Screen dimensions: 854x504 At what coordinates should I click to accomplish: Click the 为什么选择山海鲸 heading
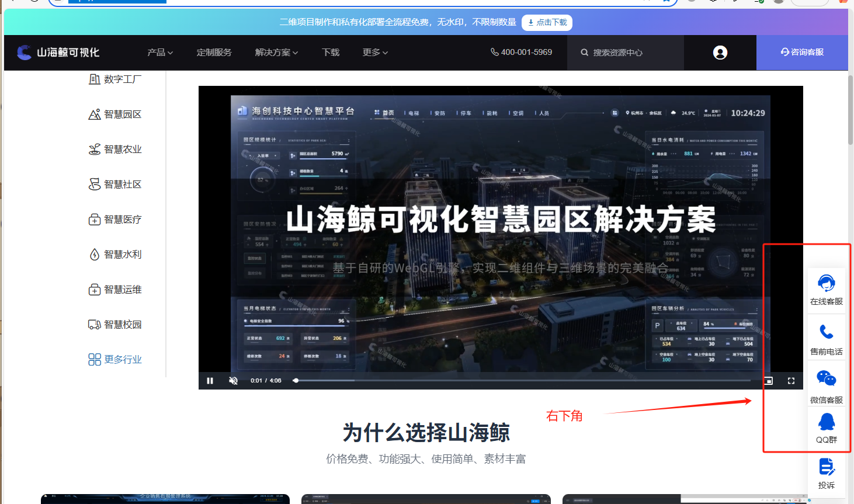point(426,433)
